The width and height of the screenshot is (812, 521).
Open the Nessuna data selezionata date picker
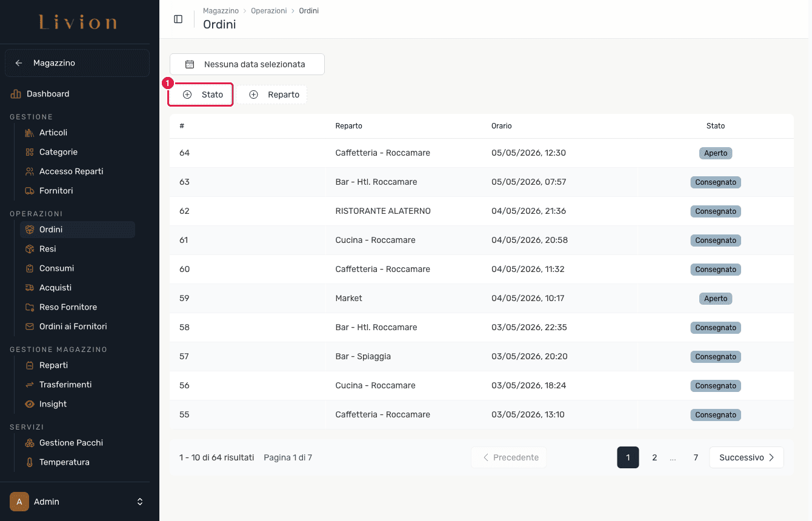tap(247, 64)
